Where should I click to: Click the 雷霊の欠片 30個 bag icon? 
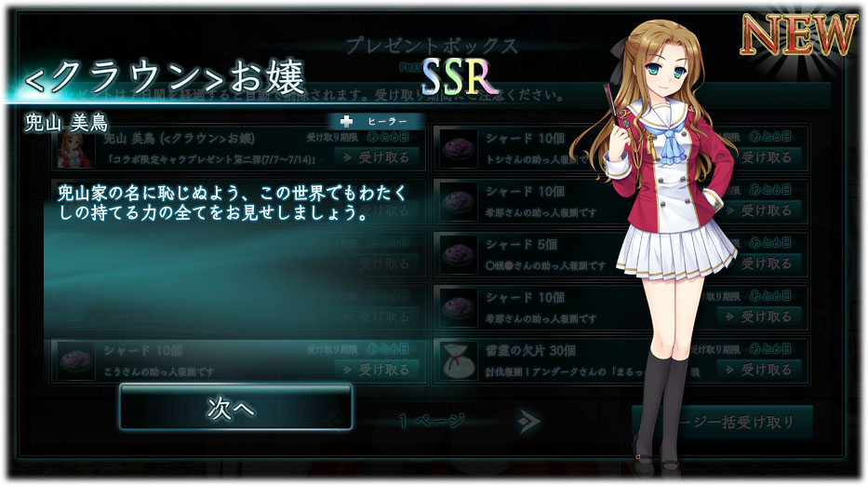[459, 360]
